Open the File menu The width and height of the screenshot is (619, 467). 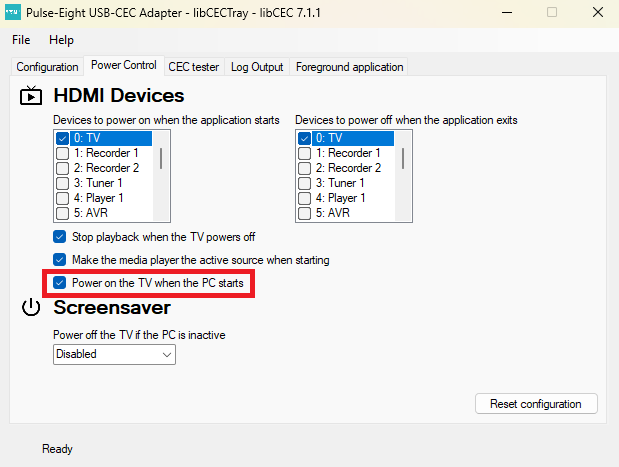[x=21, y=40]
